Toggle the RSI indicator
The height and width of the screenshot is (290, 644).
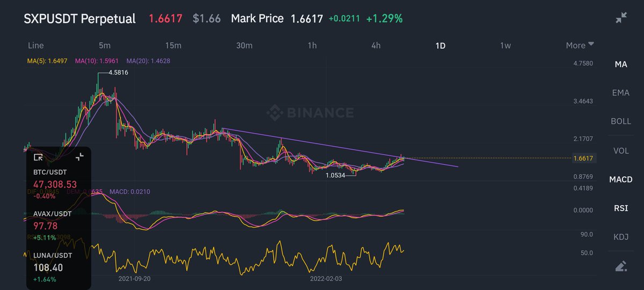[621, 208]
